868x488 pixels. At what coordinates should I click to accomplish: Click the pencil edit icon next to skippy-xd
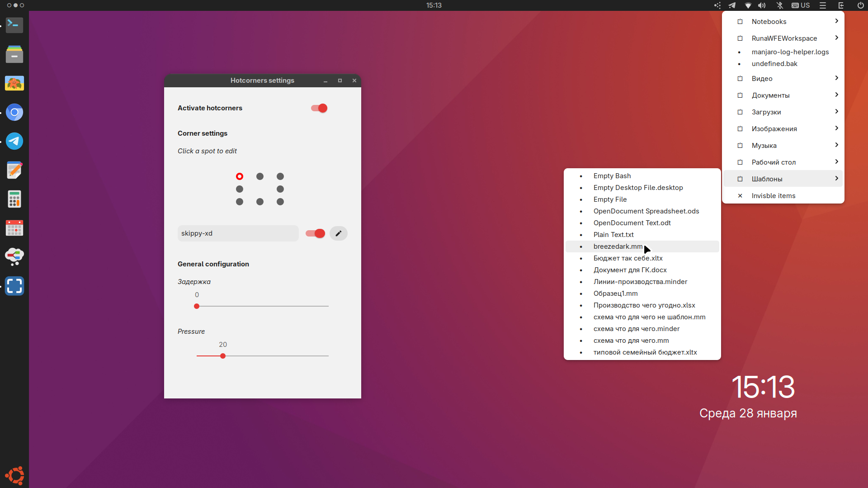(x=338, y=233)
